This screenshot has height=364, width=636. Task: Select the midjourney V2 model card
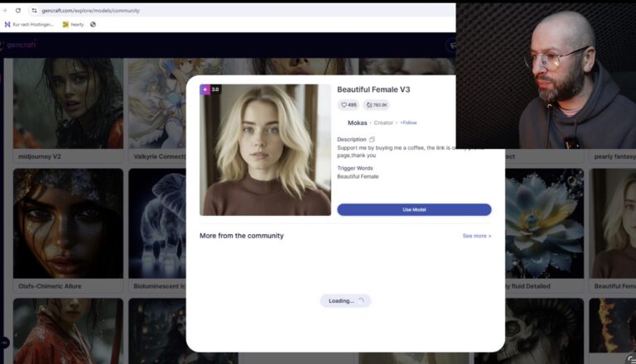(x=68, y=112)
